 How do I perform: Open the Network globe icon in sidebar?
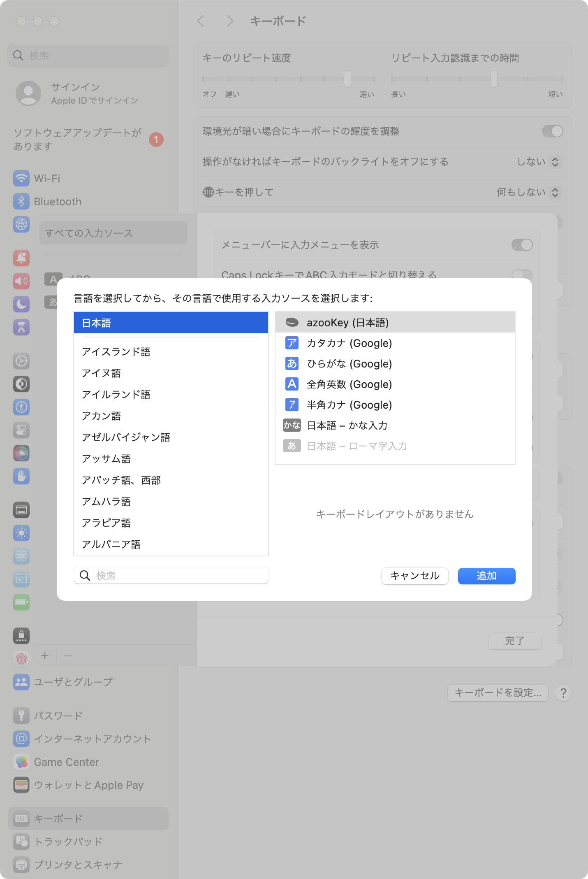(x=21, y=224)
